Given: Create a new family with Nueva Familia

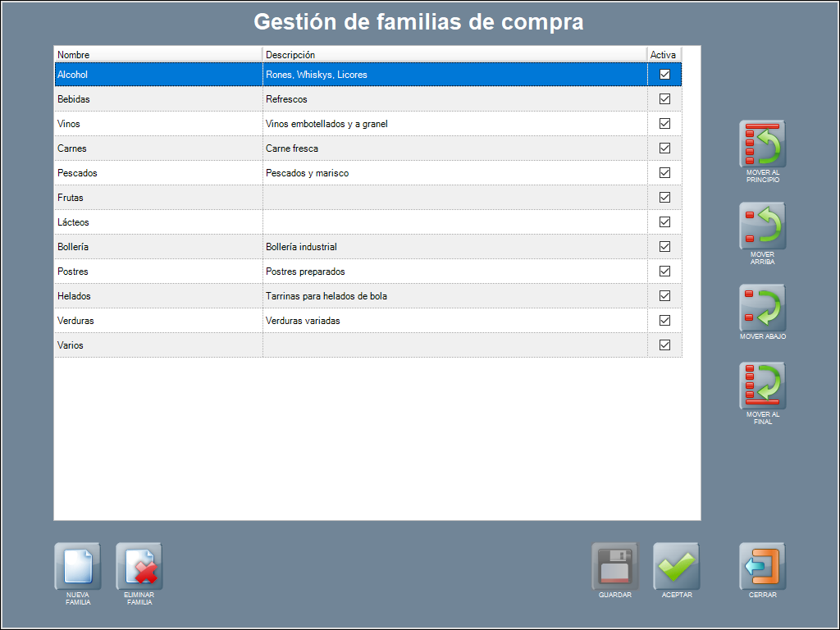Looking at the screenshot, I should pyautogui.click(x=78, y=567).
